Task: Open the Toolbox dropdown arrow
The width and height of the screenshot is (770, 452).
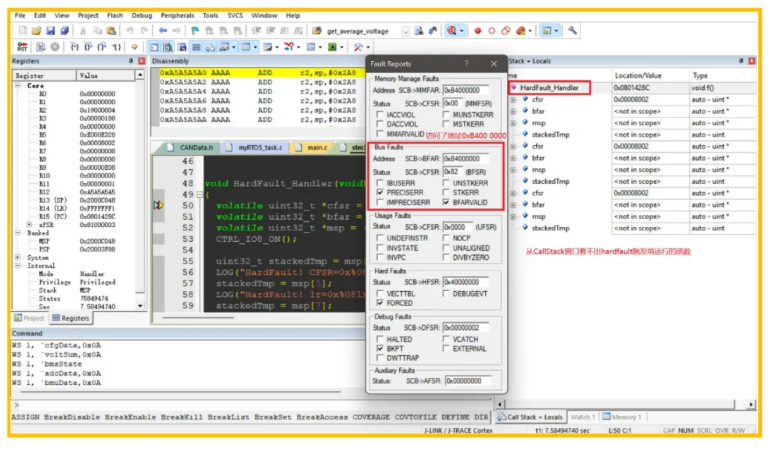Action: click(368, 47)
